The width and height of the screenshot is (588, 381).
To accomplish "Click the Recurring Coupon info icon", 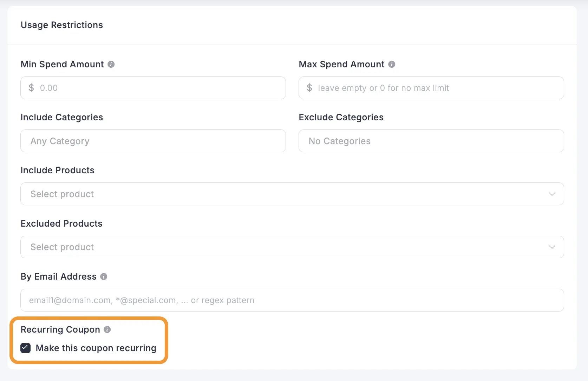I will click(x=107, y=329).
